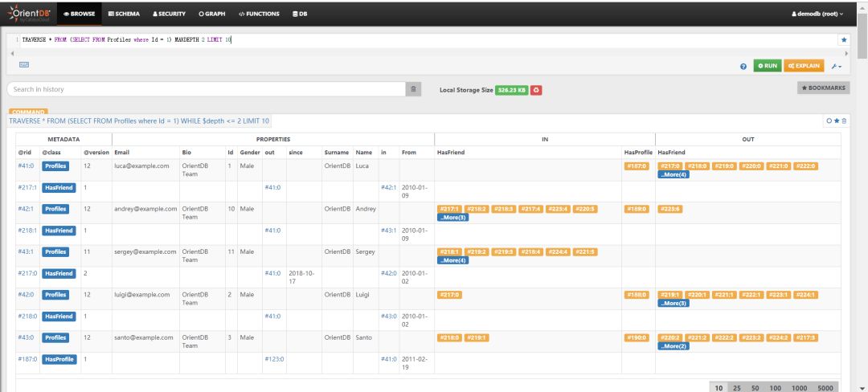Click the TRAVERSE query title link in results
Screen dimensions: 868x392
pyautogui.click(x=139, y=120)
